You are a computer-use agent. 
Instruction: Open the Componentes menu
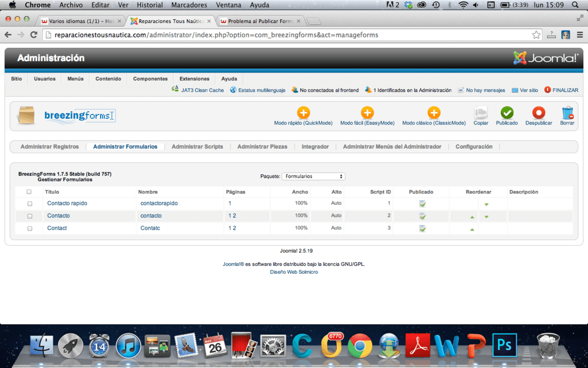coord(150,79)
